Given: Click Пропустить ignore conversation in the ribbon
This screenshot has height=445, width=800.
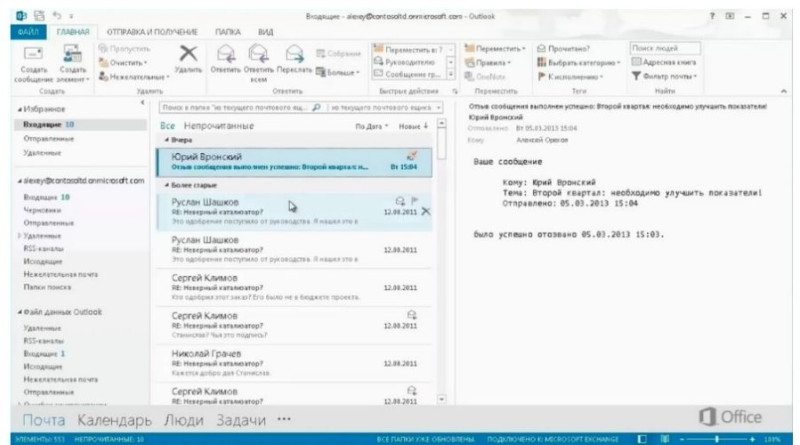Looking at the screenshot, I should (124, 49).
